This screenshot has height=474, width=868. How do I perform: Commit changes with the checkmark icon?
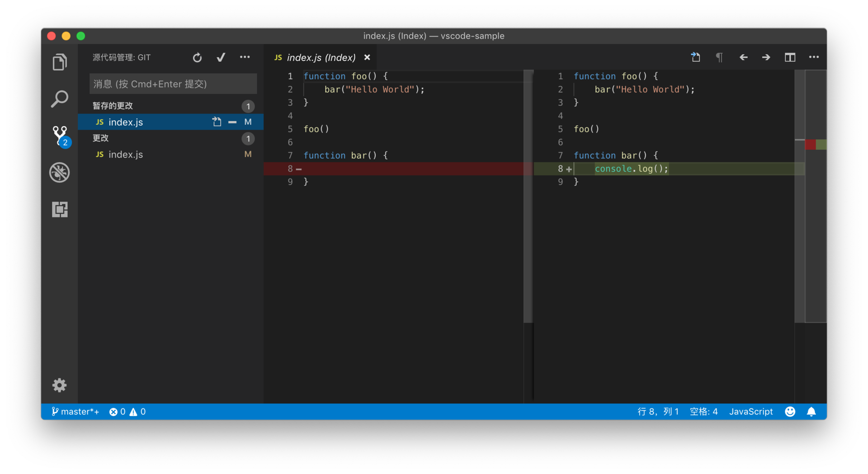[x=221, y=57]
